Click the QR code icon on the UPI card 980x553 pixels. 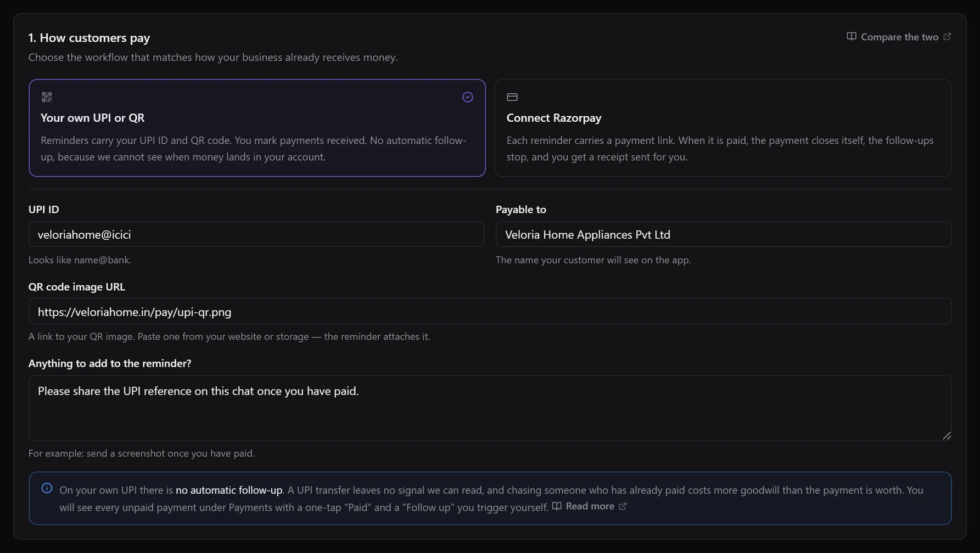click(x=47, y=97)
